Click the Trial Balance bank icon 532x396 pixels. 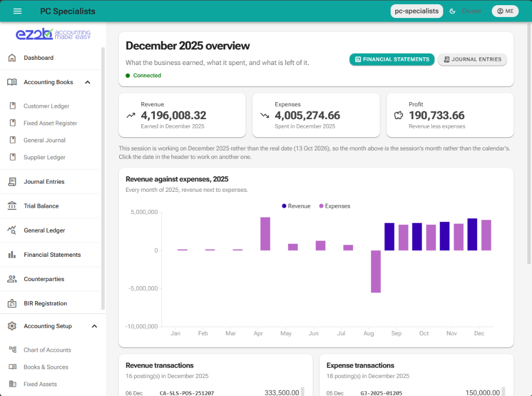pyautogui.click(x=12, y=206)
